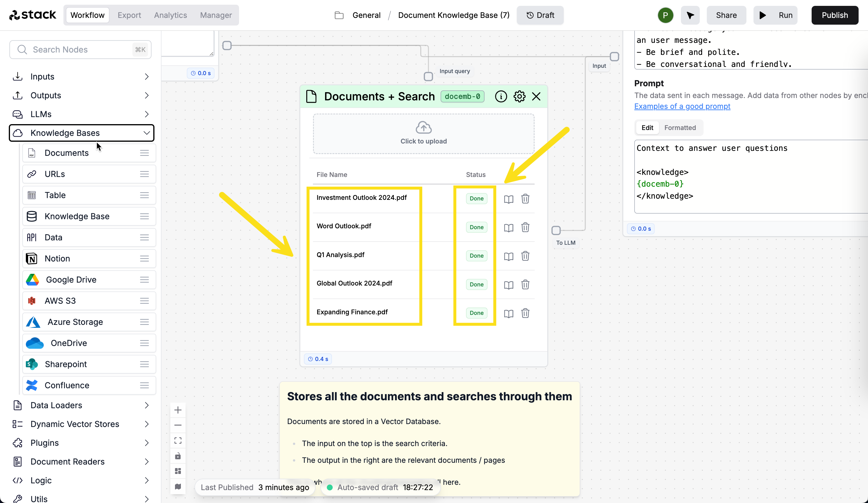868x503 pixels.
Task: Select the Google Drive knowledge base option
Action: click(71, 280)
